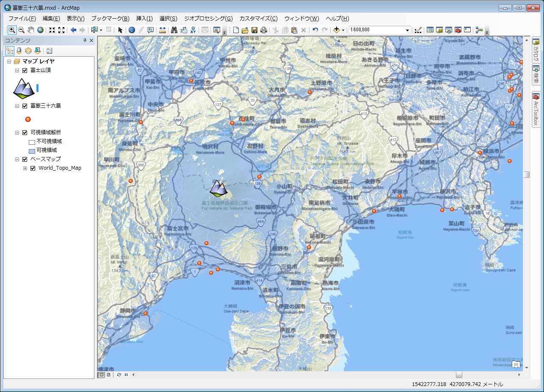The width and height of the screenshot is (544, 392).
Task: Collapse the 富嶽三十六景 layer legend
Action: tap(17, 106)
